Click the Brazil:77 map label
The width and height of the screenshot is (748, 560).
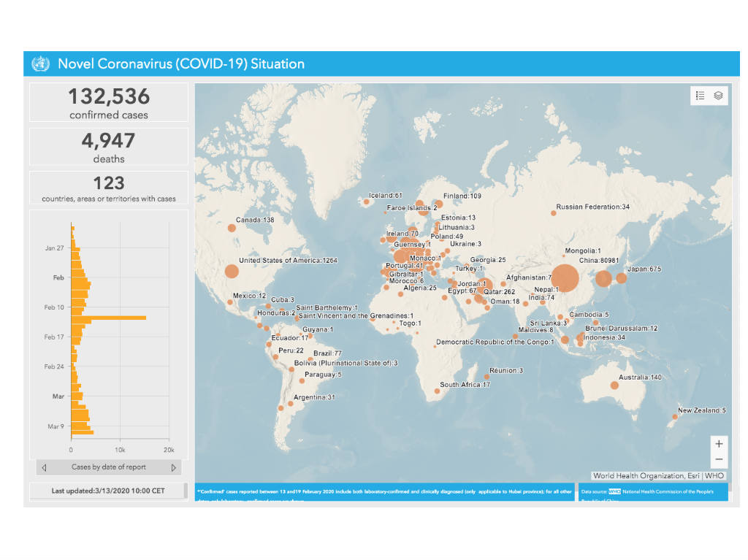point(327,353)
